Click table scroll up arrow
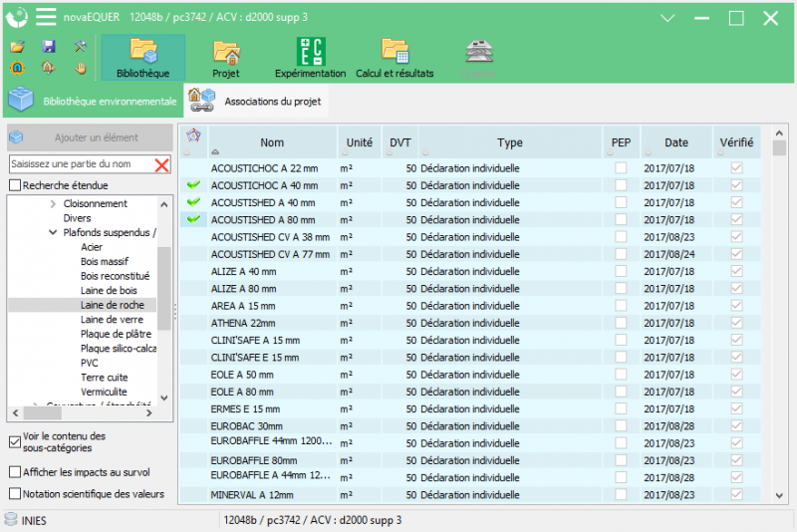 coord(779,133)
